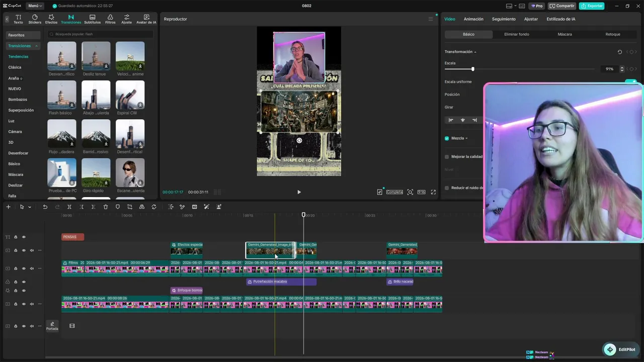
Task: Click the crop icon in timeline toolbar
Action: pos(130,207)
